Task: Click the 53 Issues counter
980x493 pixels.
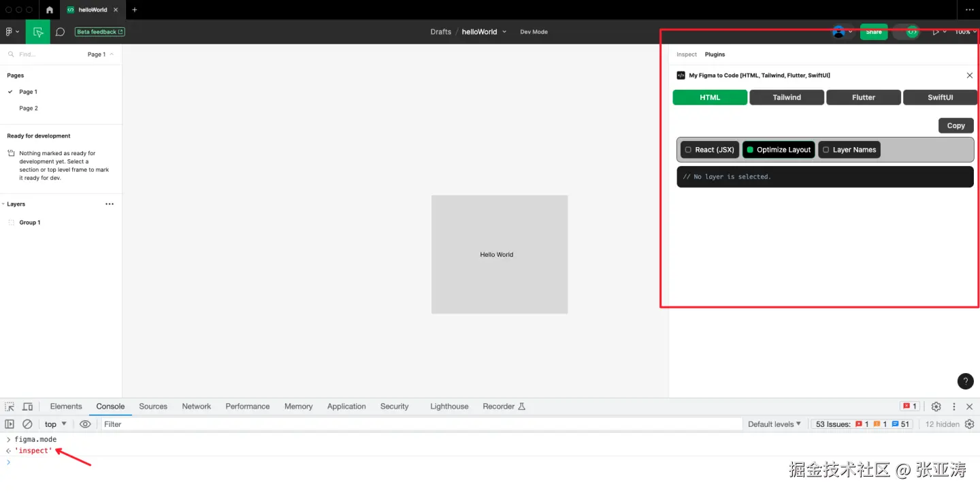Action: [863, 424]
